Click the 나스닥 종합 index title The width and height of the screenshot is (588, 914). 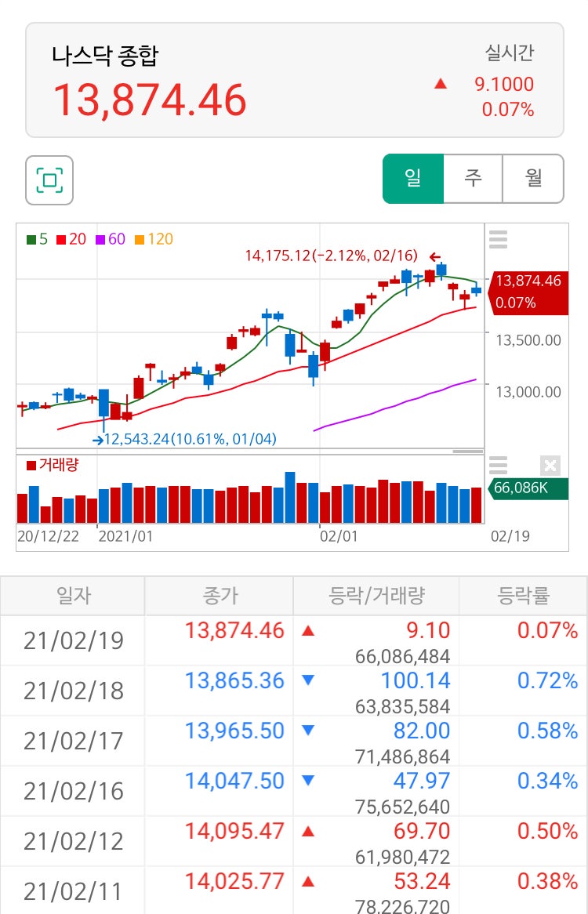[x=106, y=56]
